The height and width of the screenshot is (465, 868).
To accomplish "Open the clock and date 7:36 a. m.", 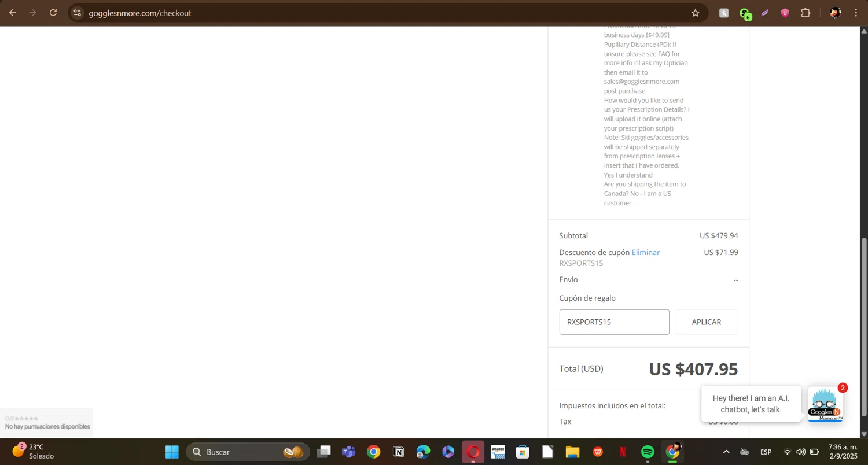I will point(843,452).
